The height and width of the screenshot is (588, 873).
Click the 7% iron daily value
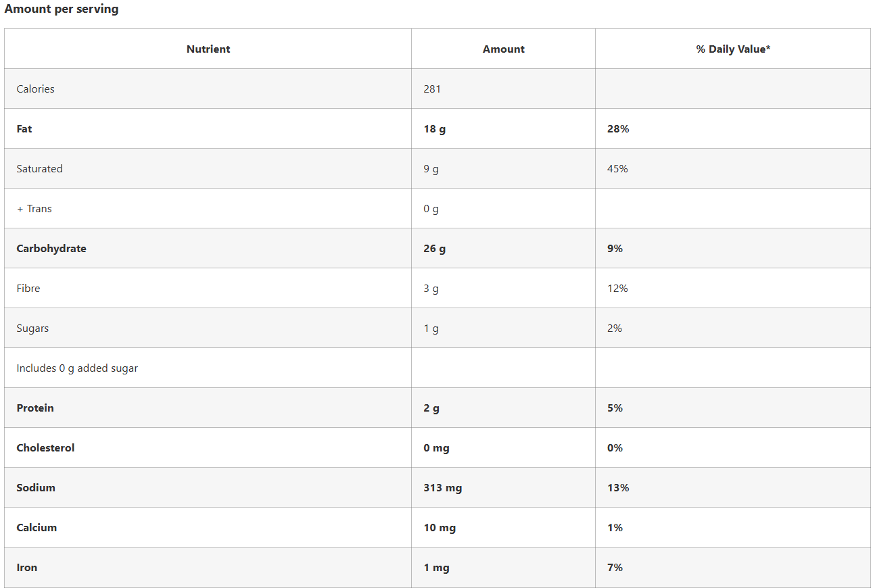click(615, 568)
